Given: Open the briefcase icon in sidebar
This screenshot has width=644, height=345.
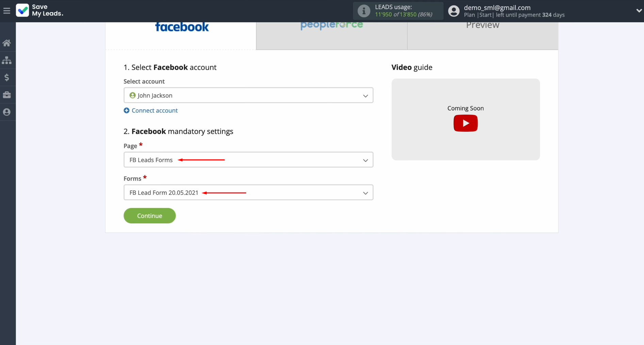Looking at the screenshot, I should click(x=7, y=95).
